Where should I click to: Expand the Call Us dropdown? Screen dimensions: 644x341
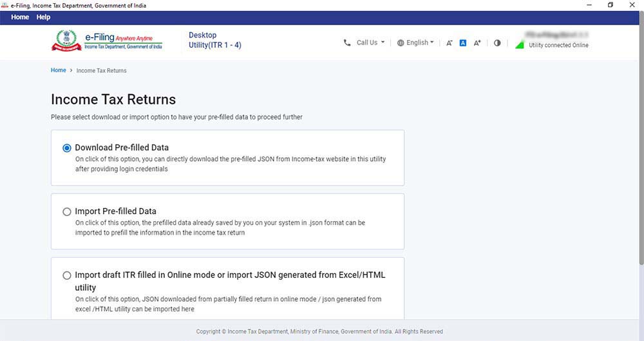coord(370,43)
